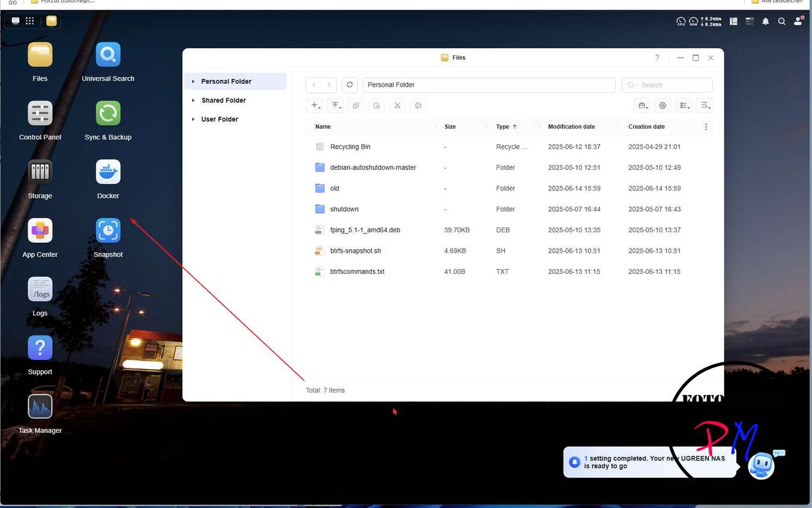Click the copy icon in the Files toolbar
The width and height of the screenshot is (812, 508).
pos(355,105)
